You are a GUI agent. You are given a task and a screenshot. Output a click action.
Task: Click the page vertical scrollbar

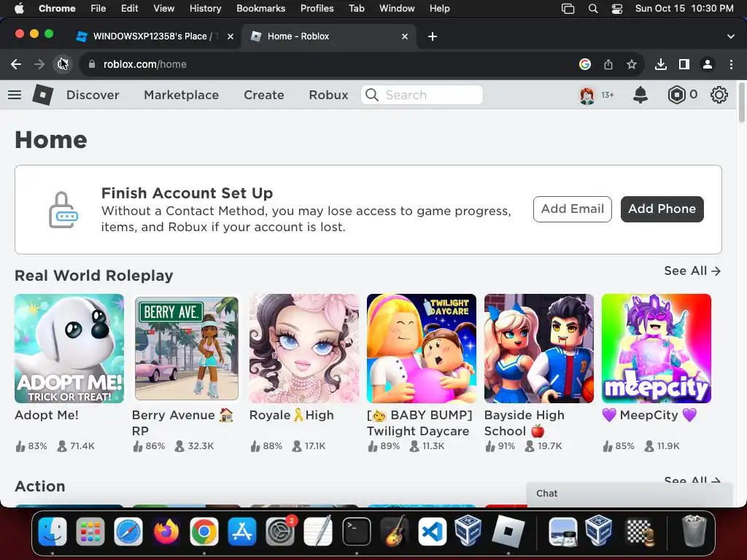741,102
